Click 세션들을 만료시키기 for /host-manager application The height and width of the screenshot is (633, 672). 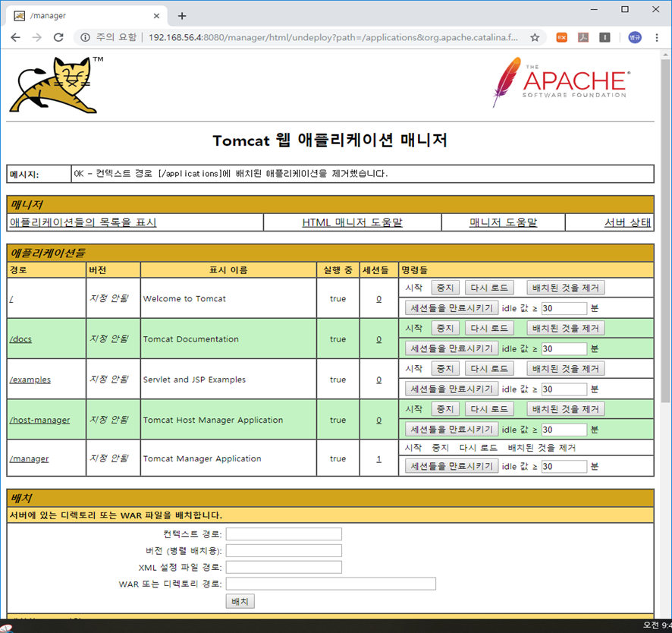tap(452, 430)
